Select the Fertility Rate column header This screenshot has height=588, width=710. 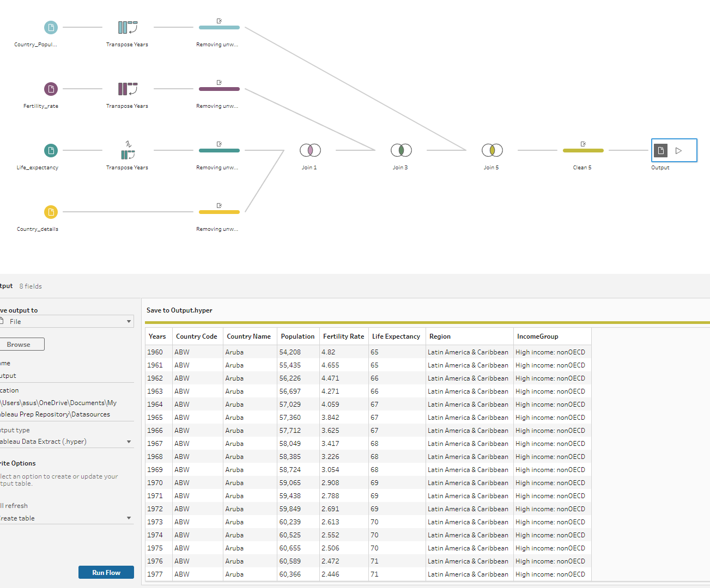pyautogui.click(x=344, y=336)
